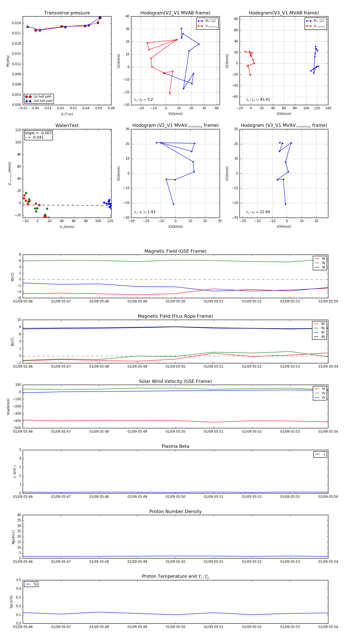
Task: Click the 'Proton Temperature and Te/Tp' title
Action: click(x=175, y=576)
